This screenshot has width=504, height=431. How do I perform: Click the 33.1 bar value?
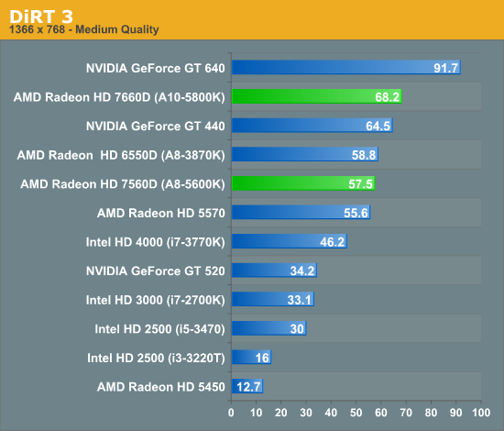pos(300,300)
